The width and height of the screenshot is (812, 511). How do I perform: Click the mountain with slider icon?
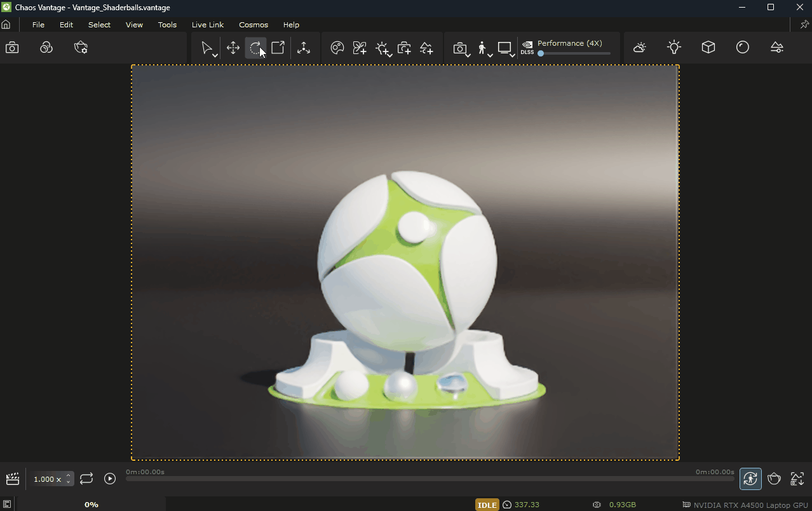(777, 48)
